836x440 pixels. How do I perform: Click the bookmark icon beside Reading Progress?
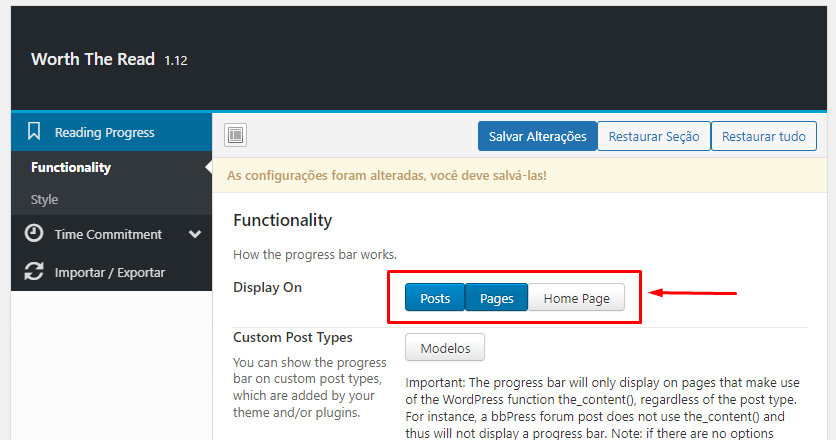[34, 132]
